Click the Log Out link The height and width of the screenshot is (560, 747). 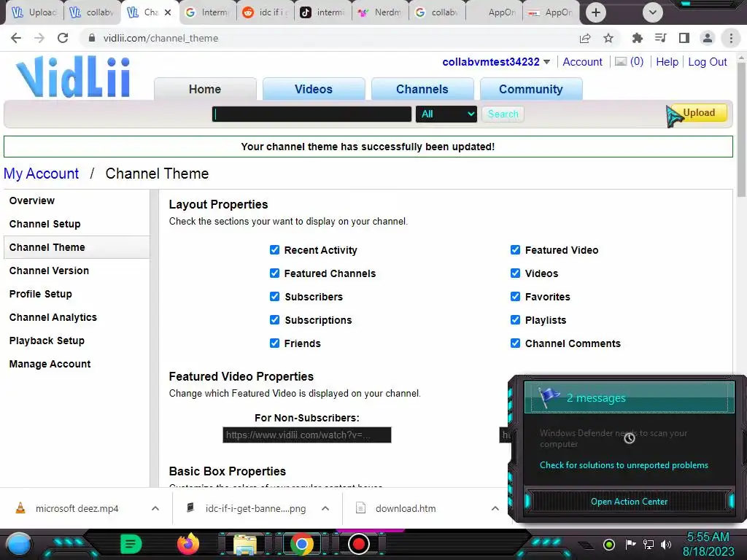tap(708, 62)
